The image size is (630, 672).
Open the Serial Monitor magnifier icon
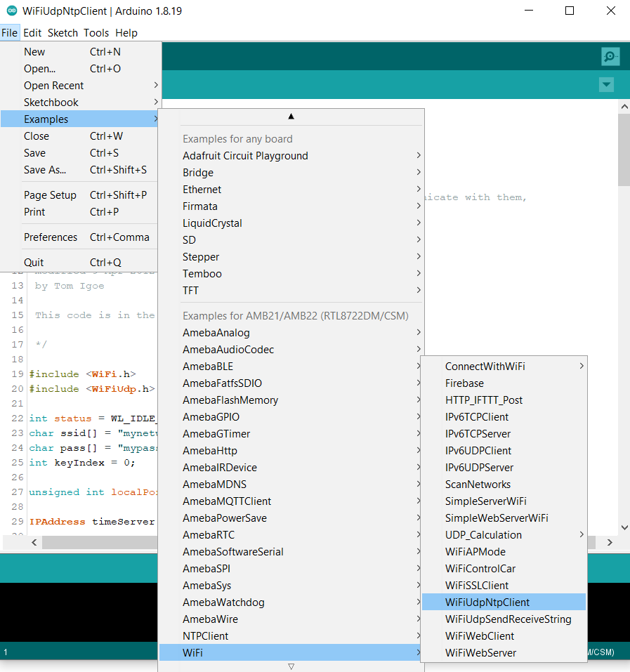click(610, 57)
